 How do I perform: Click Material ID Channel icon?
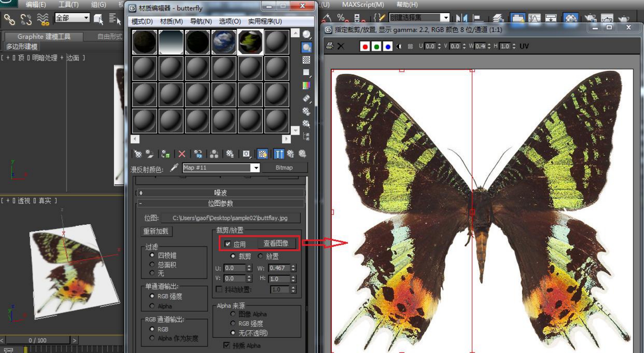click(x=246, y=154)
